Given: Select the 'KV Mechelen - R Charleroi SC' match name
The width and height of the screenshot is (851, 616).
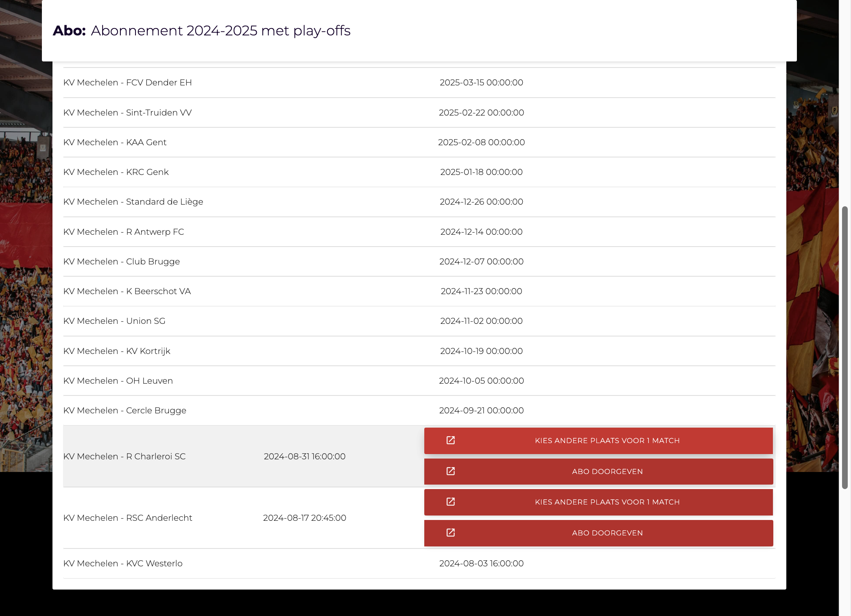Looking at the screenshot, I should pyautogui.click(x=124, y=457).
